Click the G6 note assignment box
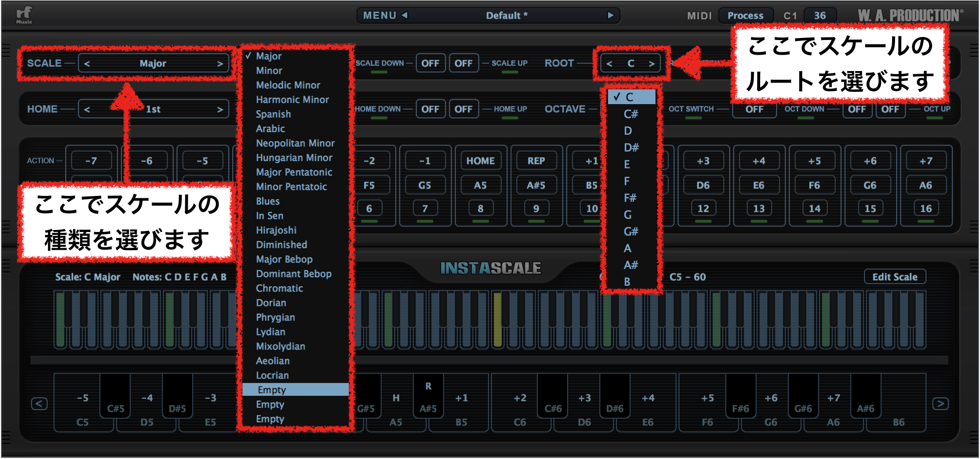Image resolution: width=980 pixels, height=459 pixels. coord(870,186)
